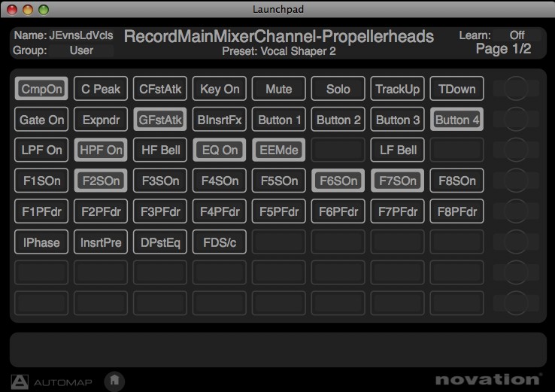Screen dimensions: 555x392
Task: Toggle F7SOn send
Action: (x=398, y=181)
